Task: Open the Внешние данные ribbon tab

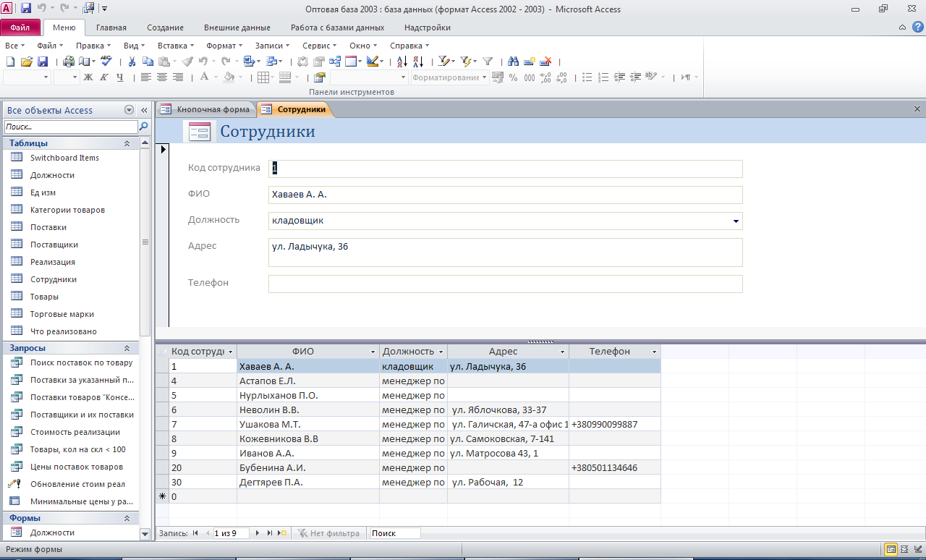Action: [x=237, y=27]
